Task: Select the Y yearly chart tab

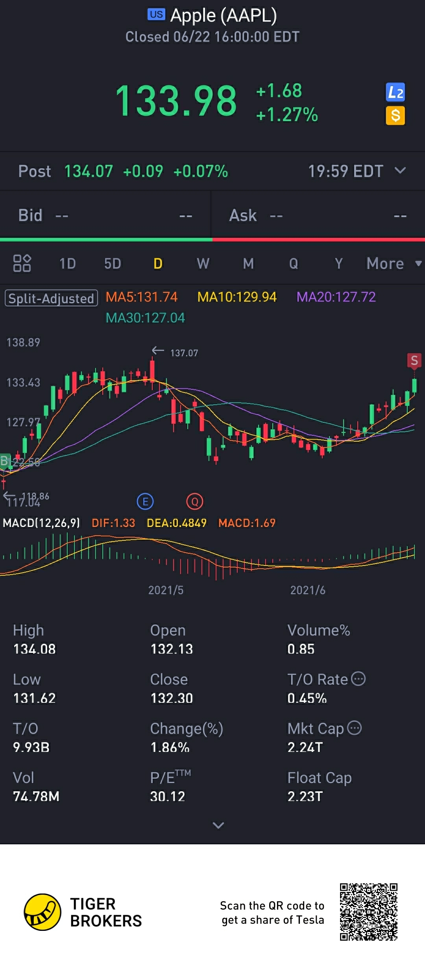Action: (339, 263)
